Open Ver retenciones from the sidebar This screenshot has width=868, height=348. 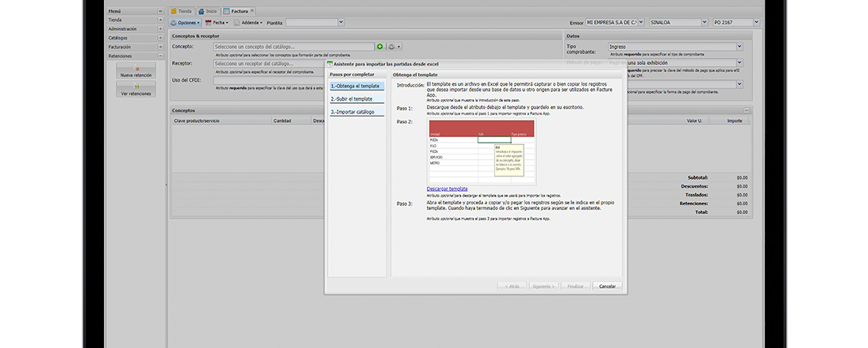(x=136, y=90)
